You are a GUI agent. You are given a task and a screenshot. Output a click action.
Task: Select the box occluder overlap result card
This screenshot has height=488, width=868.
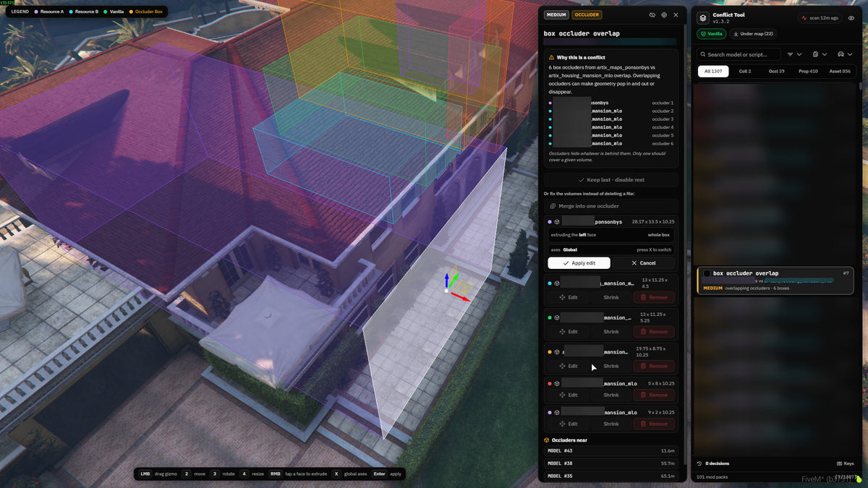click(775, 281)
